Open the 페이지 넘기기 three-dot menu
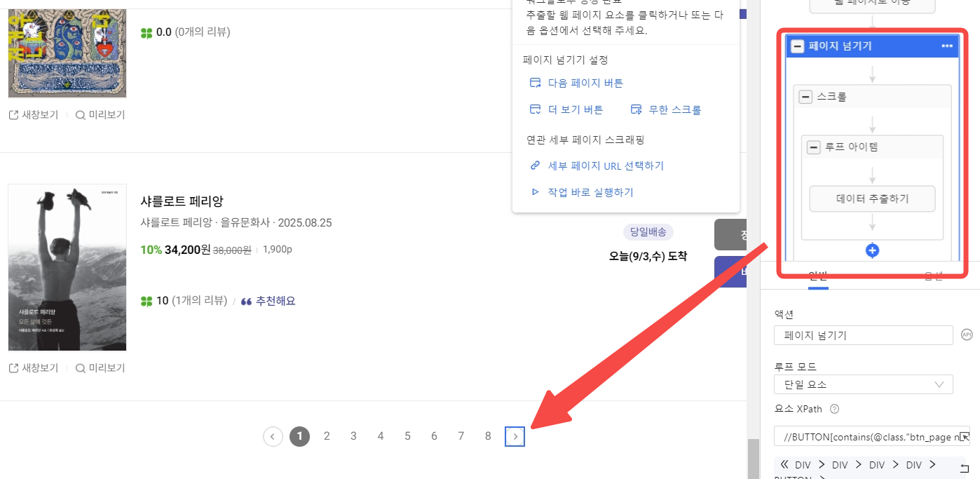 point(947,46)
